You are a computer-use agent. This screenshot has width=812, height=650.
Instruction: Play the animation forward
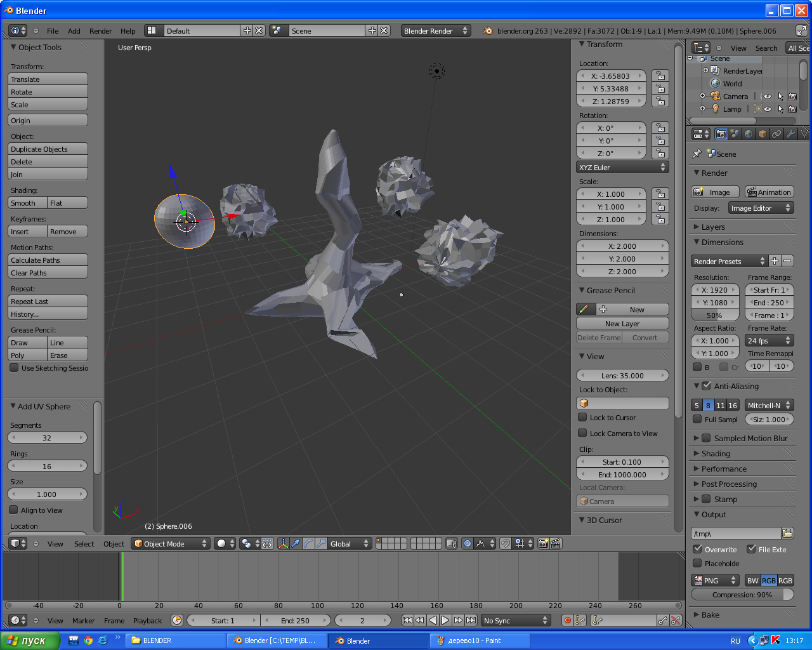coord(445,620)
